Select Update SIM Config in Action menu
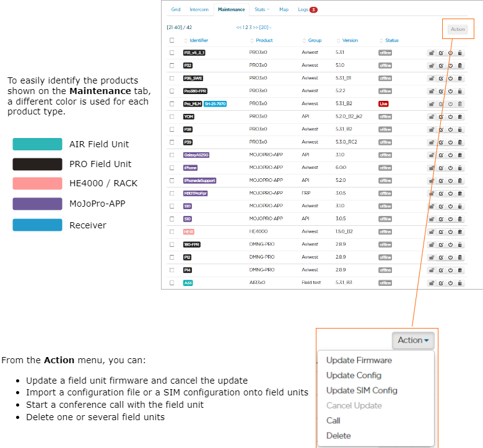The height and width of the screenshot is (448, 483). coord(362,390)
